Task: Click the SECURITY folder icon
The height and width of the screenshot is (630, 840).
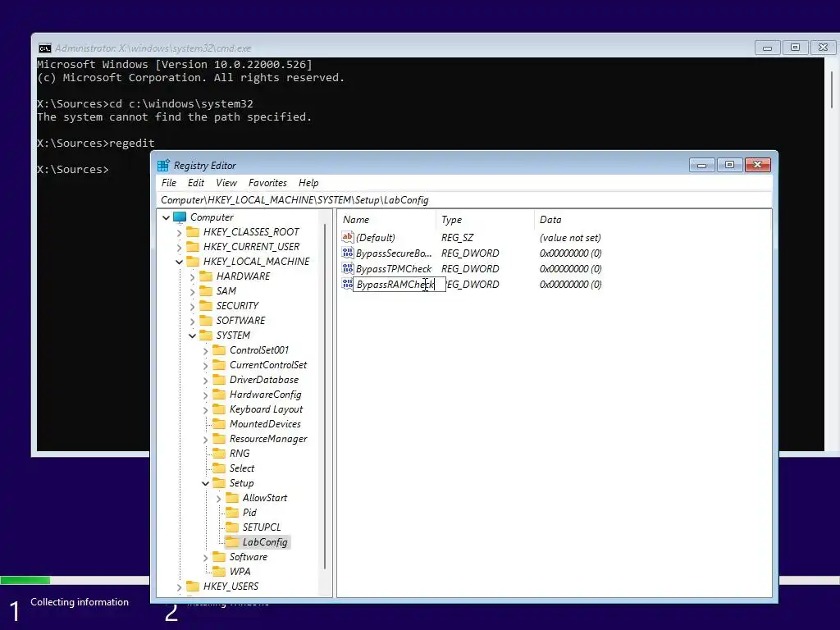Action: click(x=206, y=305)
